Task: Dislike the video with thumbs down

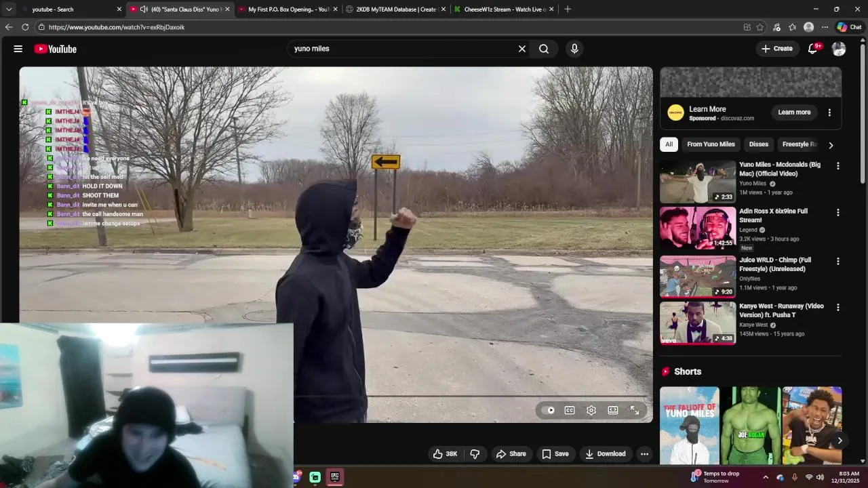Action: (x=475, y=454)
